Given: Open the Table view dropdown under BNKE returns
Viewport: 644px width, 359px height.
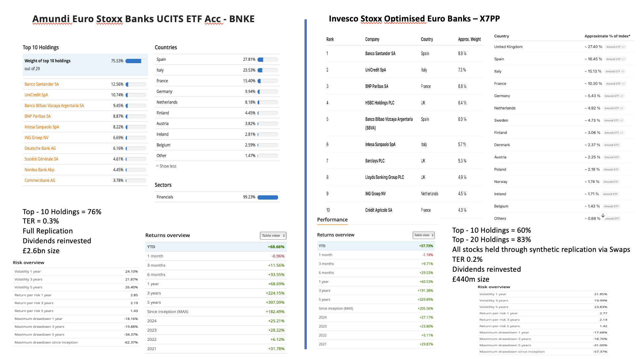Looking at the screenshot, I should click(x=273, y=235).
